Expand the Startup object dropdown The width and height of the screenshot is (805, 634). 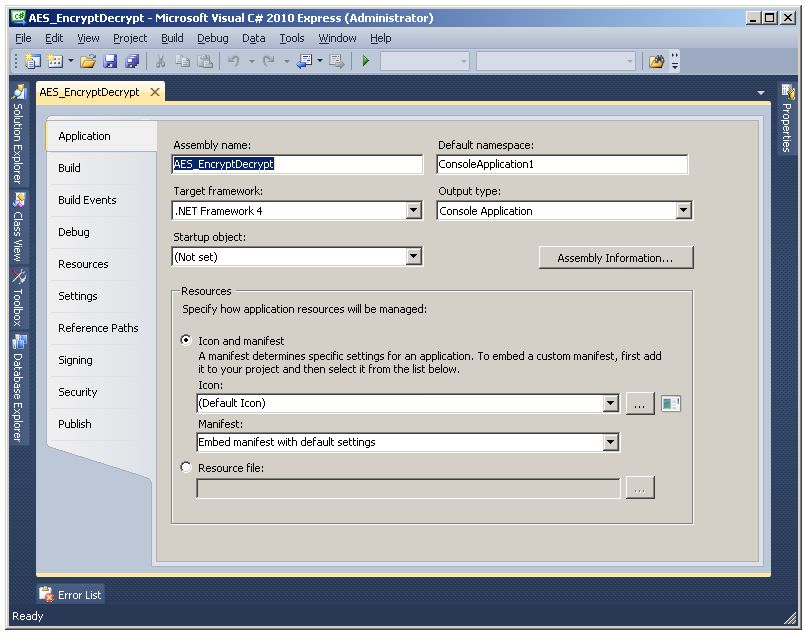[x=414, y=257]
